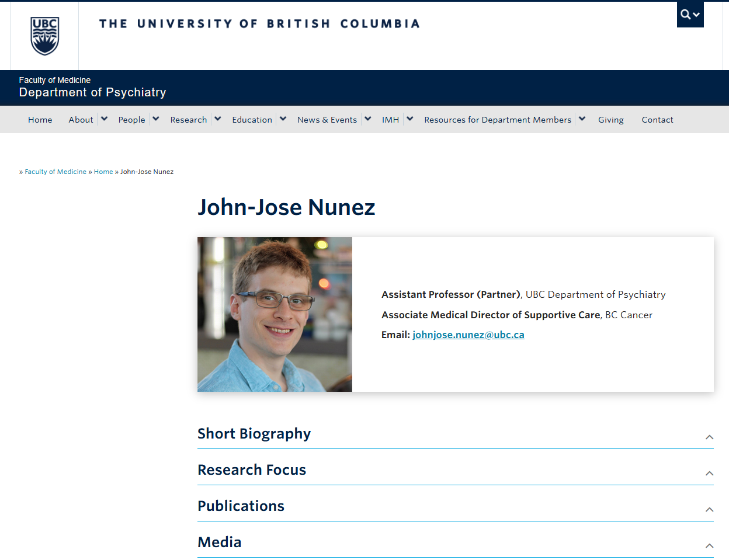Click the Assistant Professor (Partner) title text
The height and width of the screenshot is (560, 729).
450,294
